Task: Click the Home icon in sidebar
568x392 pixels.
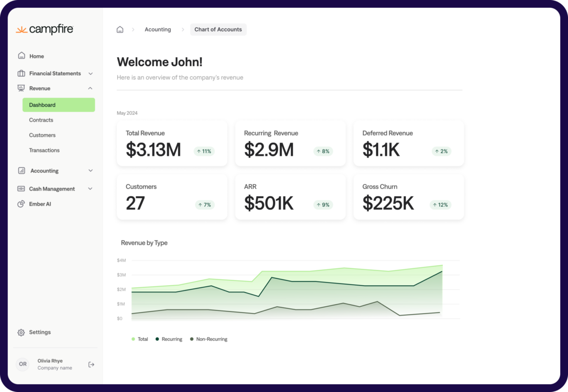Action: pos(22,56)
